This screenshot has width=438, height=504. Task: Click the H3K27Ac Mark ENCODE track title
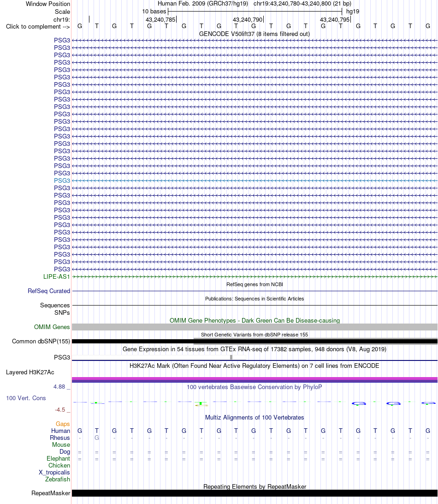click(255, 366)
